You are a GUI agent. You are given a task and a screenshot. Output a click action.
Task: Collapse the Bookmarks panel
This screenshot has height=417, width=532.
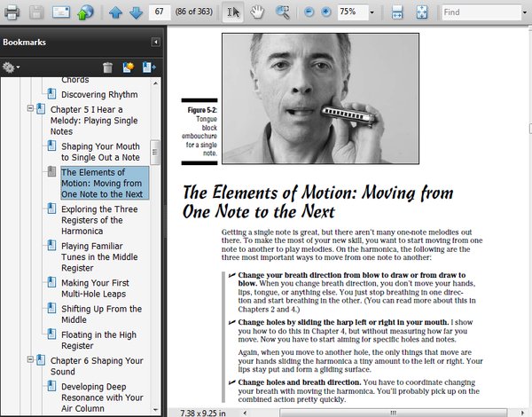(x=156, y=42)
